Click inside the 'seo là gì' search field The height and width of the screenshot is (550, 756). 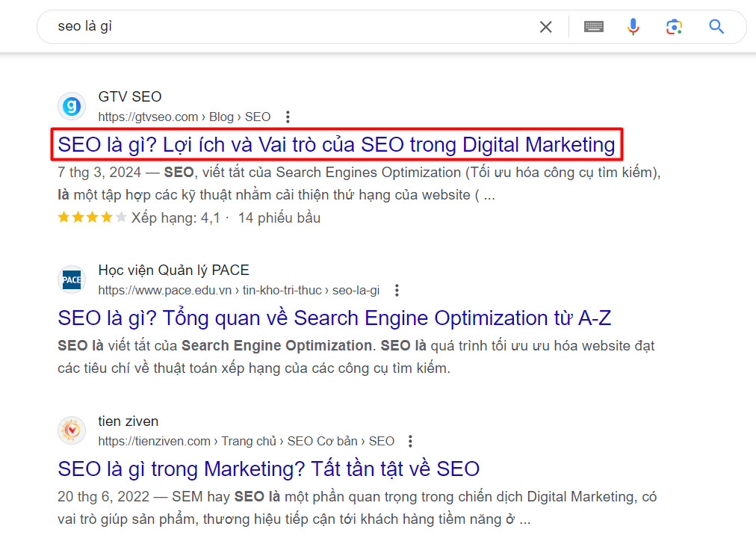click(x=284, y=27)
